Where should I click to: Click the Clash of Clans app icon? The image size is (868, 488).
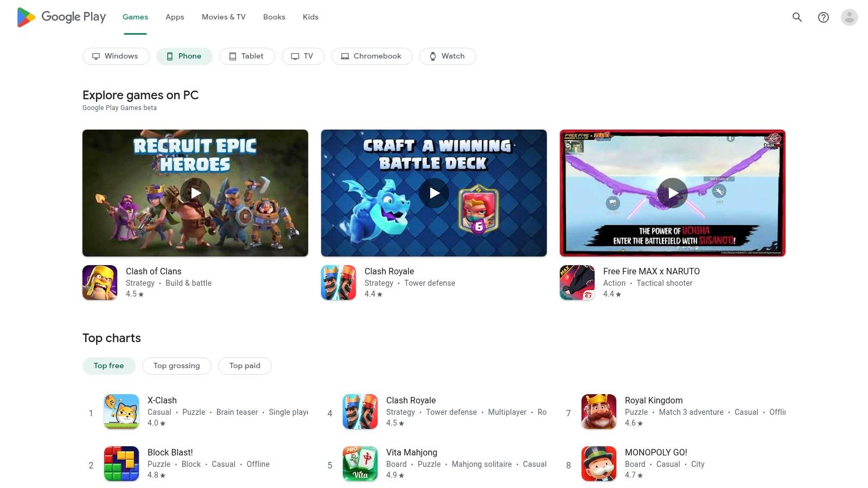point(100,282)
